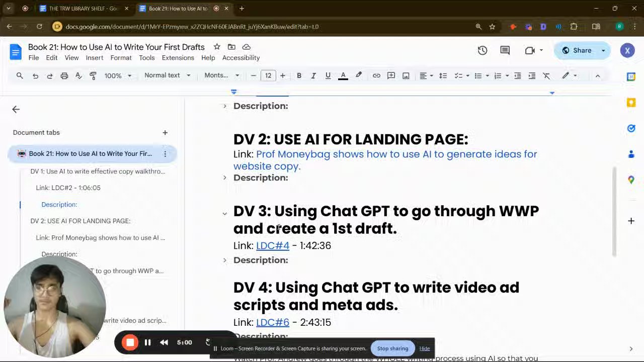Expand the Description under DV 2
This screenshot has width=644, height=362.
tap(225, 177)
